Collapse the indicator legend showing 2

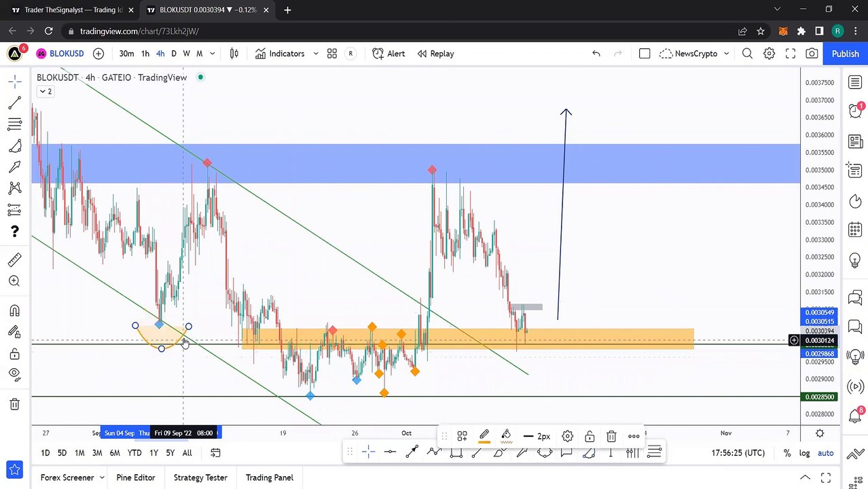(x=46, y=91)
